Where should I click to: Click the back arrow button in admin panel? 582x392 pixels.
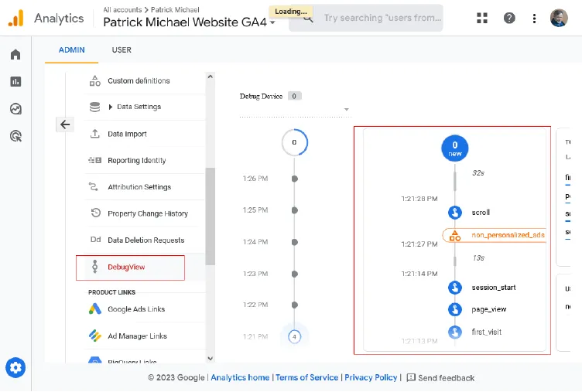(65, 124)
